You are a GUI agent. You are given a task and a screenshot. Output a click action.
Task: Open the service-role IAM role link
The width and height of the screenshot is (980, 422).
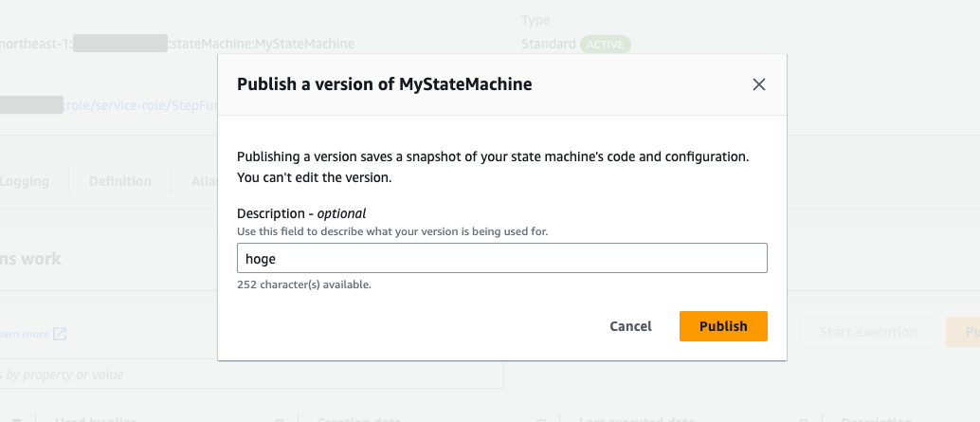pos(142,105)
